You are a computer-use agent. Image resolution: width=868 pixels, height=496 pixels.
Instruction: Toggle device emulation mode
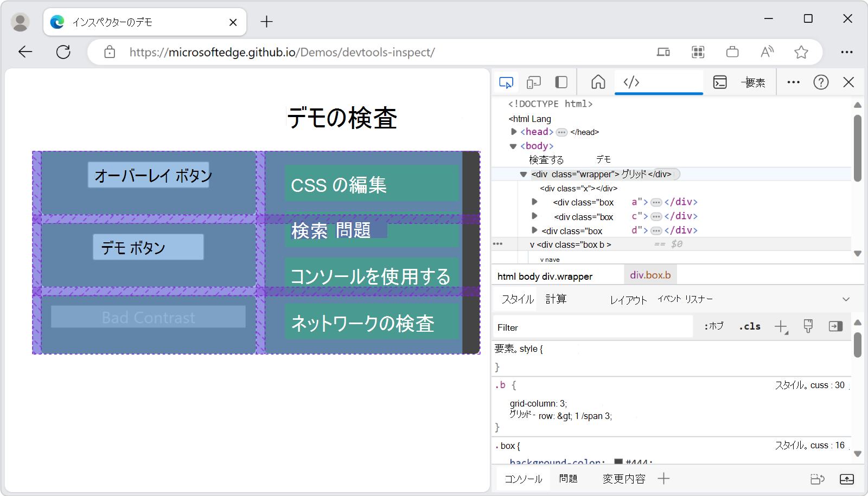[533, 82]
